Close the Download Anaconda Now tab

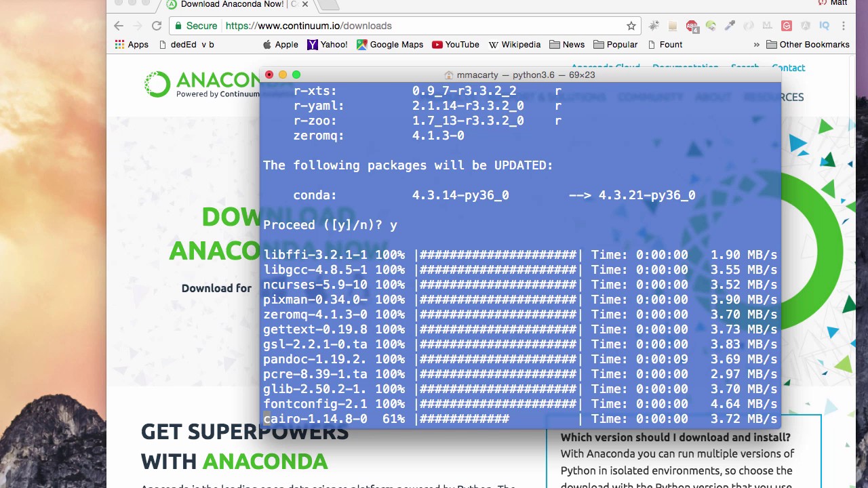pos(305,4)
